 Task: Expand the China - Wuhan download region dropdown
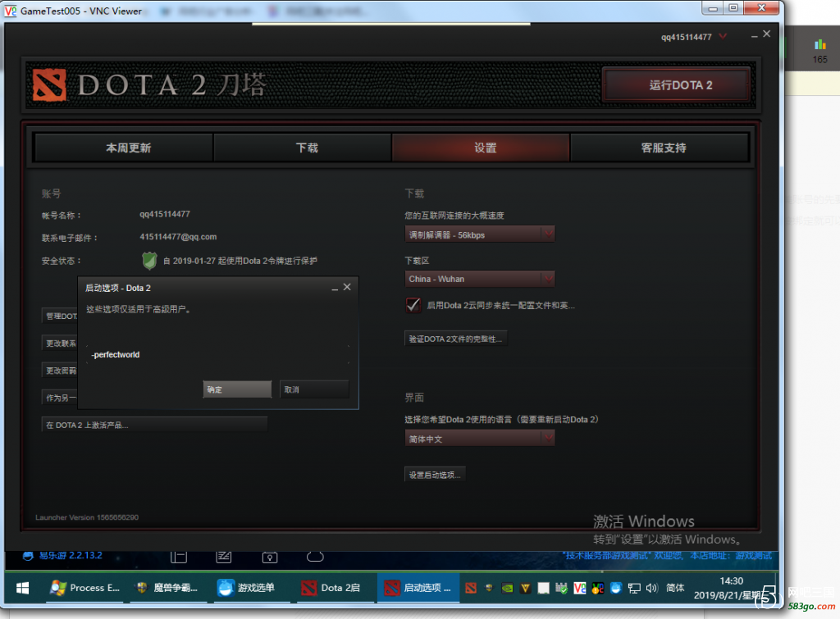click(x=479, y=279)
